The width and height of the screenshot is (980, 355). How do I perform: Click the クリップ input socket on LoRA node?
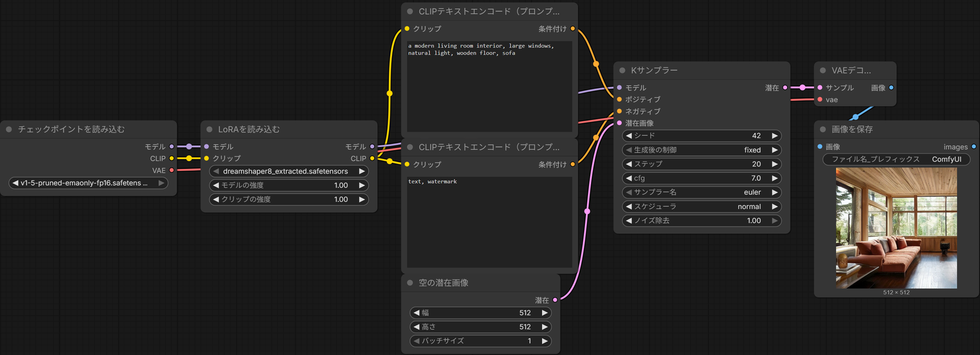(206, 159)
